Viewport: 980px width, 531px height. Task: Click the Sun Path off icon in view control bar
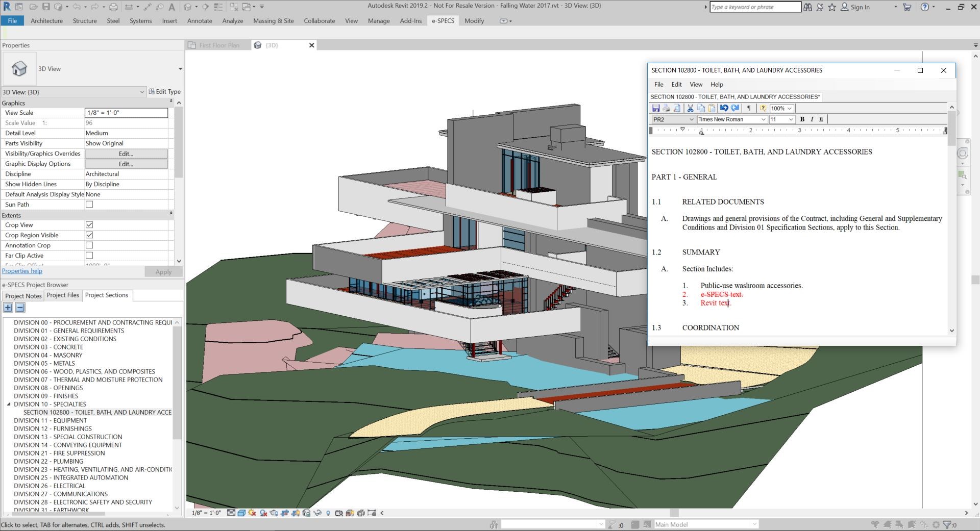tap(252, 513)
